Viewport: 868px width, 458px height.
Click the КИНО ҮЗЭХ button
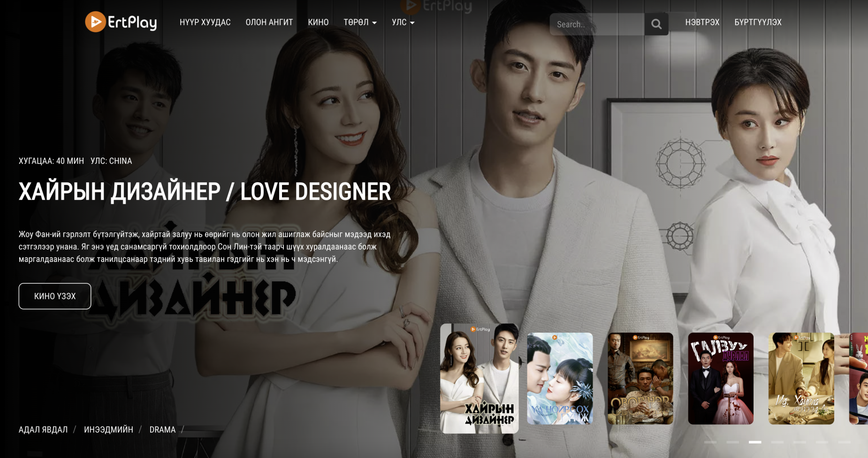55,296
